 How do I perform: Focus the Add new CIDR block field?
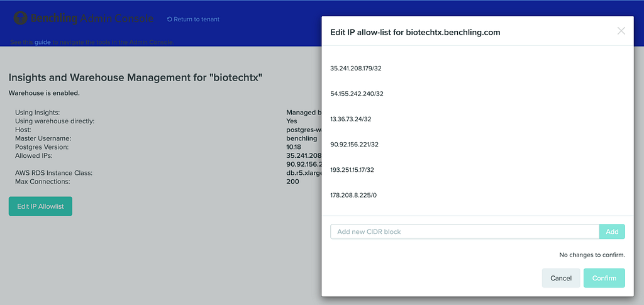tap(465, 231)
